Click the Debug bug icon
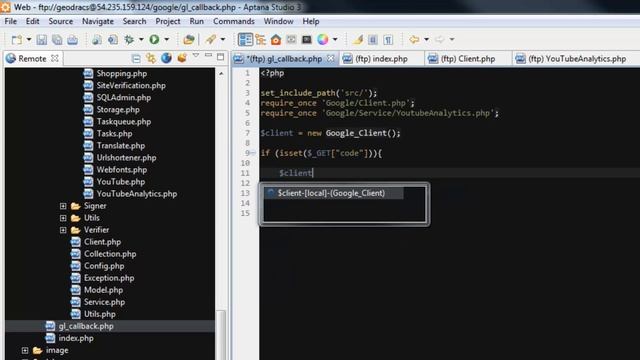640x360 pixels. pos(129,40)
